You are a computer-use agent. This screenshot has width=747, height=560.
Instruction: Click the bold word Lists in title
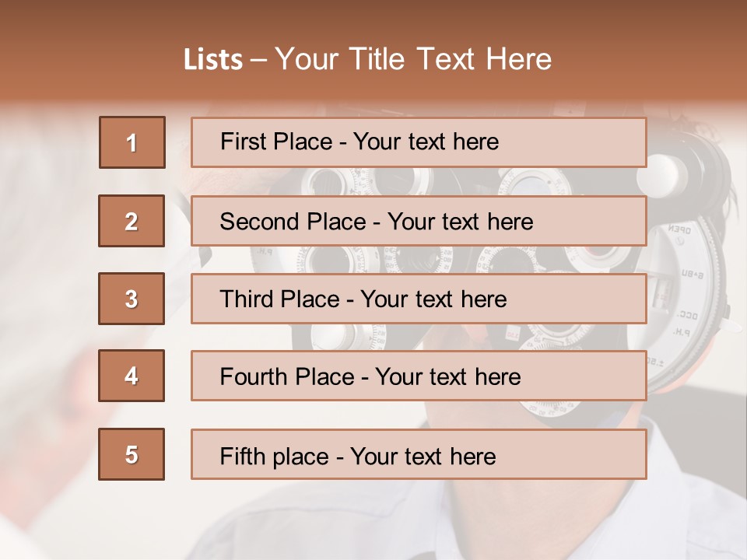[213, 59]
